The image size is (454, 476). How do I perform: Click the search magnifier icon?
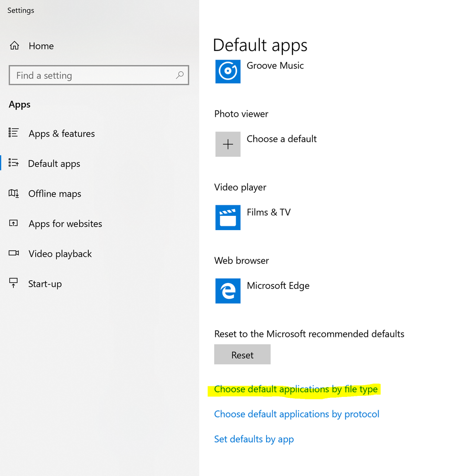[180, 75]
